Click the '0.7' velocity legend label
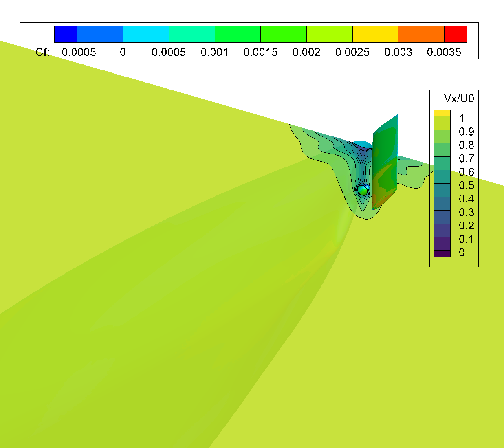504x448 pixels. click(x=467, y=158)
